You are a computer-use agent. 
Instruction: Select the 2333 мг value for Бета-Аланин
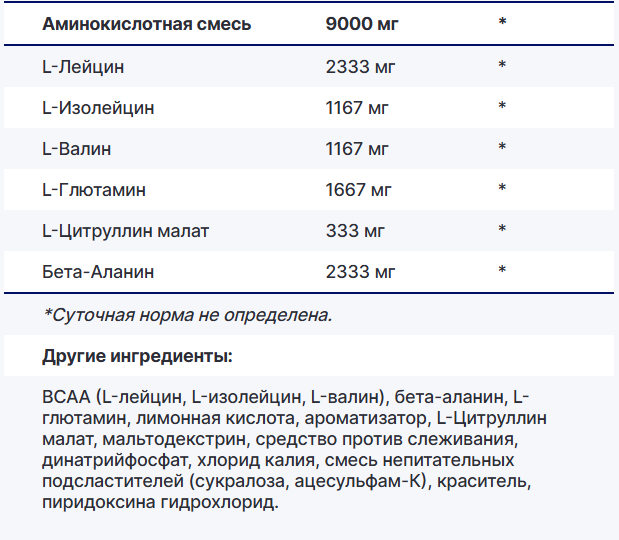tap(361, 271)
